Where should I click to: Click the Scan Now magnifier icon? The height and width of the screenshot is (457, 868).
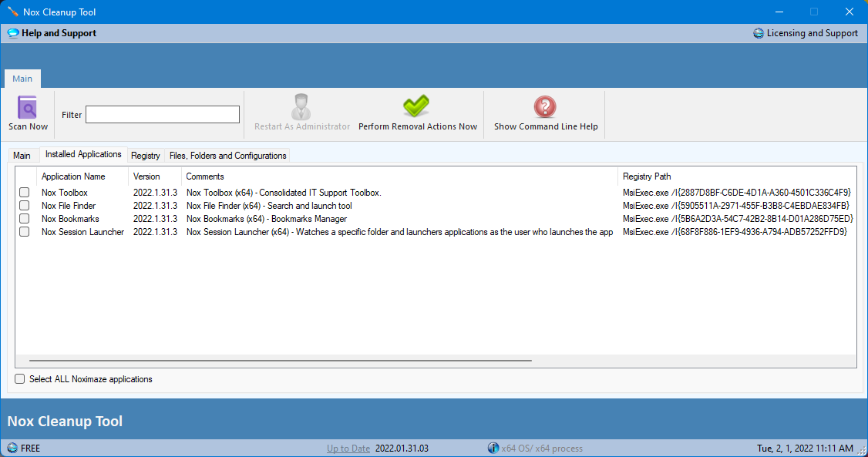(27, 107)
